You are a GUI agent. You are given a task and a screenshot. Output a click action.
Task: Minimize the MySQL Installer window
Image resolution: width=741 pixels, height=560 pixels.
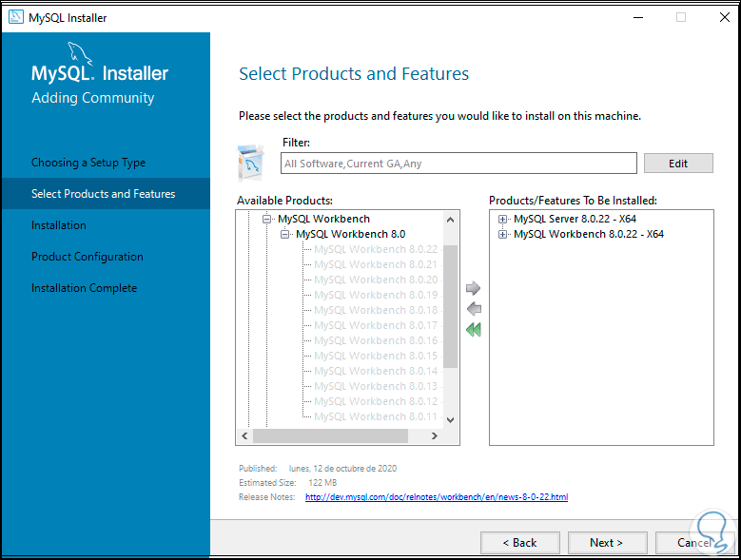[x=638, y=17]
